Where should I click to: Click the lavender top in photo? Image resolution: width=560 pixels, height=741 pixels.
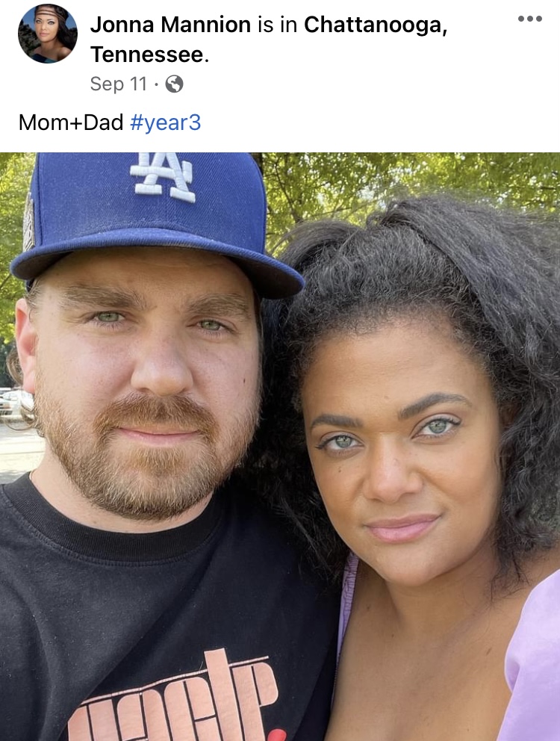(x=532, y=662)
